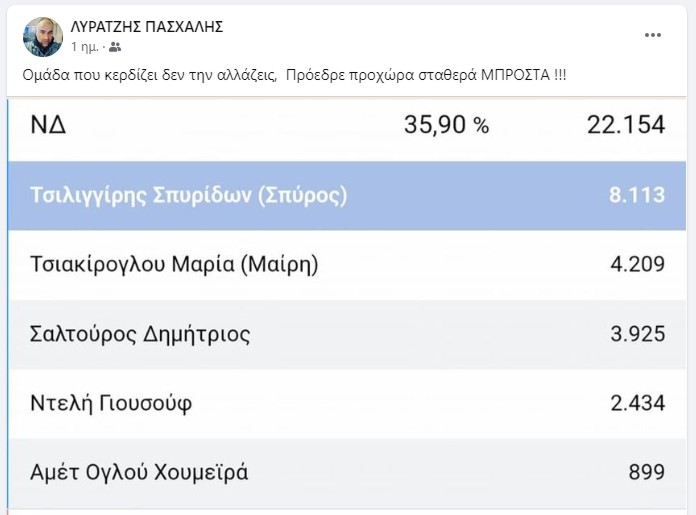Click the 2.434 vote count

click(637, 403)
